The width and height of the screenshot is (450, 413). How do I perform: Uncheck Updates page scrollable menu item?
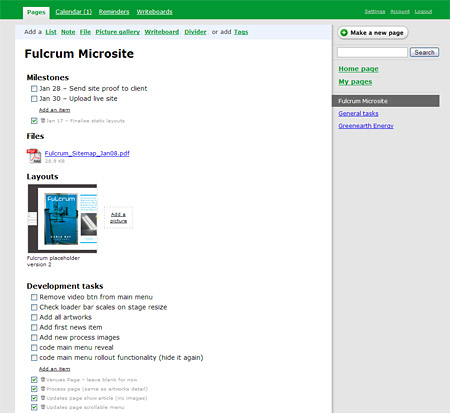pyautogui.click(x=34, y=407)
